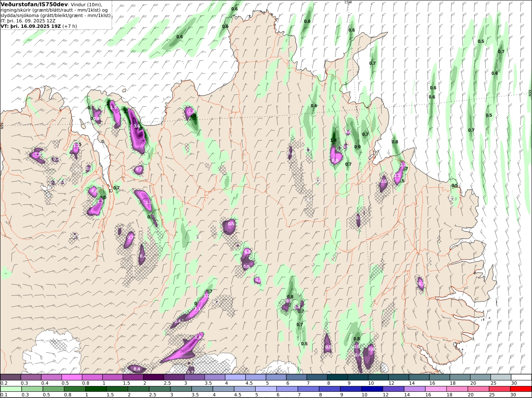The height and width of the screenshot is (398, 532).
Task: Click the "3.6" precipitation value on the map
Action: [136, 126]
